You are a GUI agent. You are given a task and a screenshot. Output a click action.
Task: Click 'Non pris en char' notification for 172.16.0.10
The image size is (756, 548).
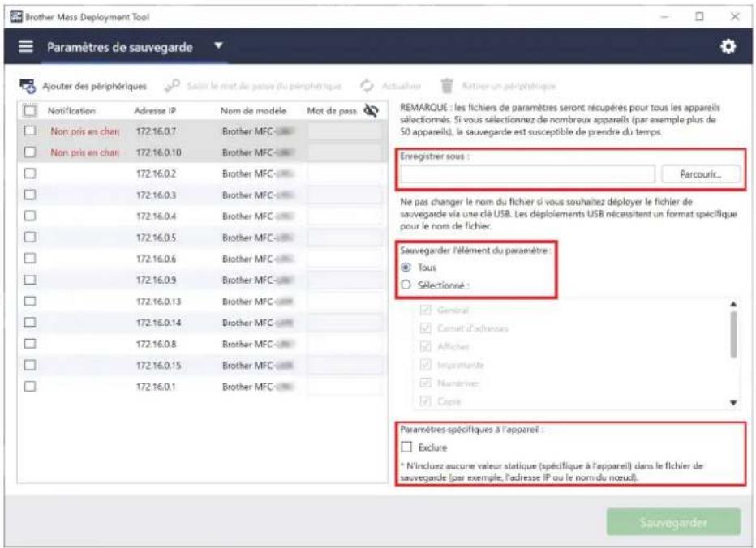(85, 152)
